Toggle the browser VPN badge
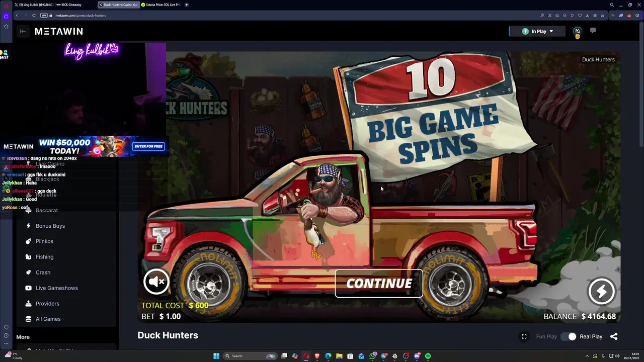Viewport: 644px width, 362px height. (x=43, y=16)
